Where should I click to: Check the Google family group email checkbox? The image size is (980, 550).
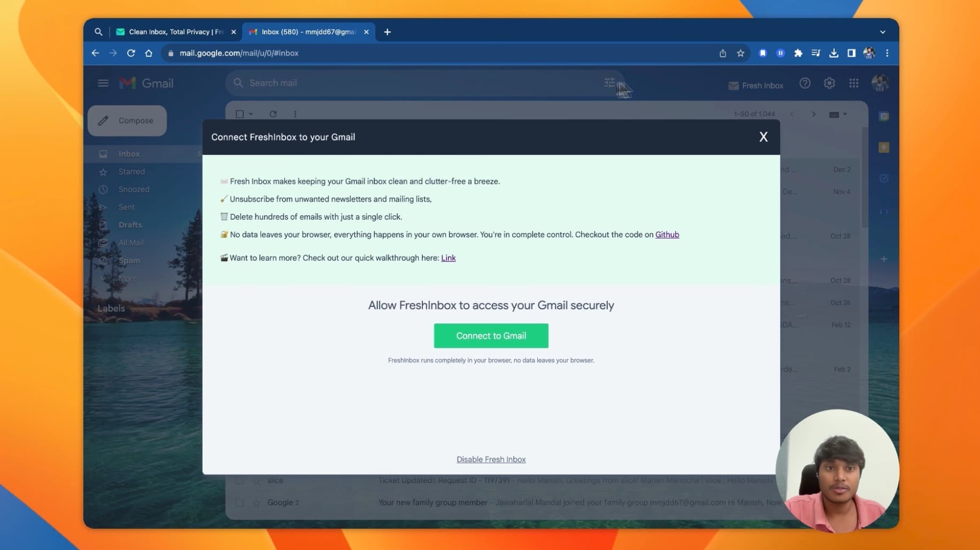pyautogui.click(x=240, y=502)
